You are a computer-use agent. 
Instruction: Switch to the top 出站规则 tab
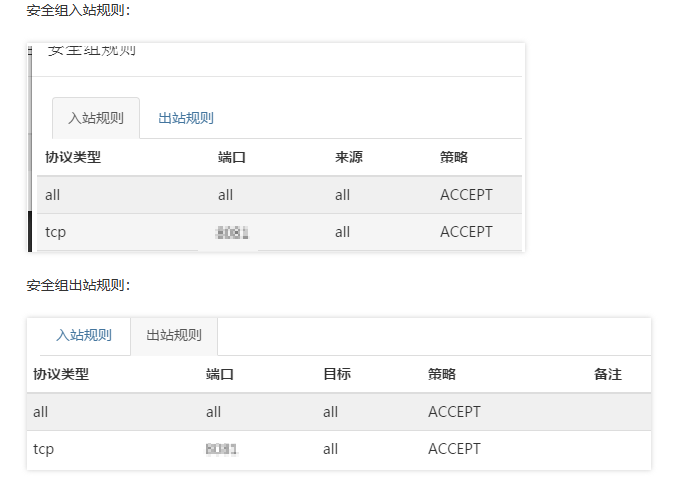pyautogui.click(x=186, y=118)
